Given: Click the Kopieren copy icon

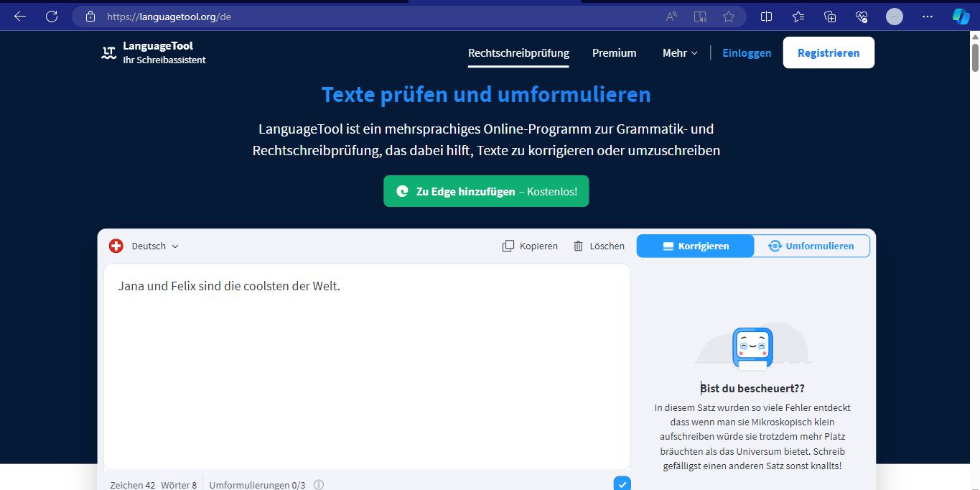Looking at the screenshot, I should pyautogui.click(x=508, y=246).
